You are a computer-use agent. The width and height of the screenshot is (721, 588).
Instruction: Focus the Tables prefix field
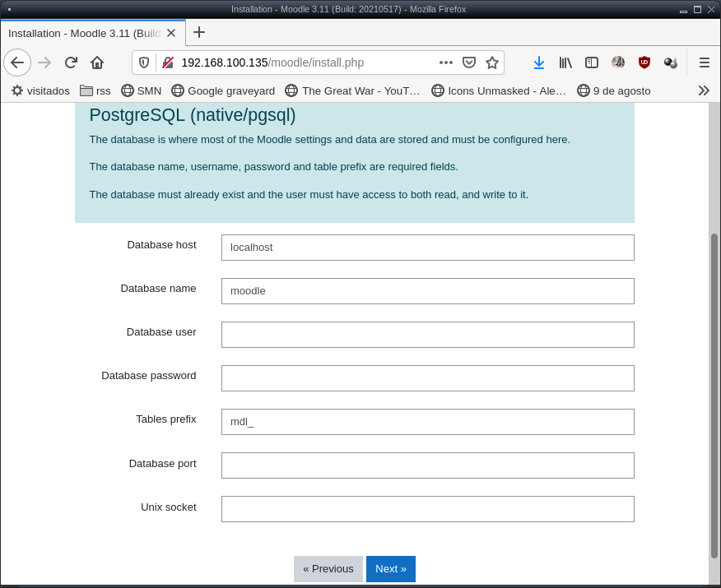click(x=428, y=422)
